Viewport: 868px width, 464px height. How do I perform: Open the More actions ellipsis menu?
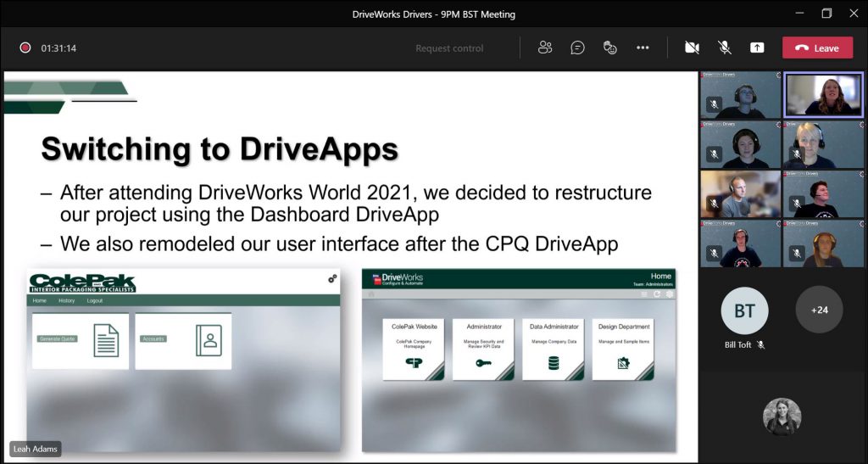pyautogui.click(x=643, y=48)
